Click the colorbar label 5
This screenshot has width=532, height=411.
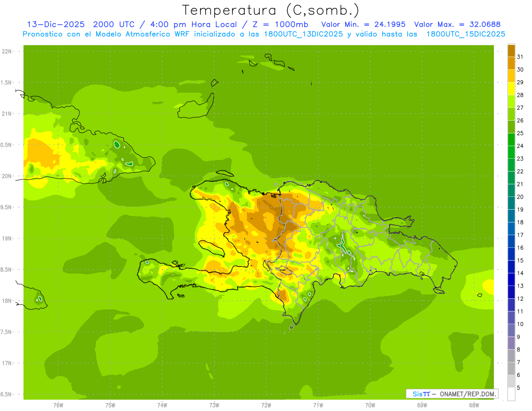519,388
